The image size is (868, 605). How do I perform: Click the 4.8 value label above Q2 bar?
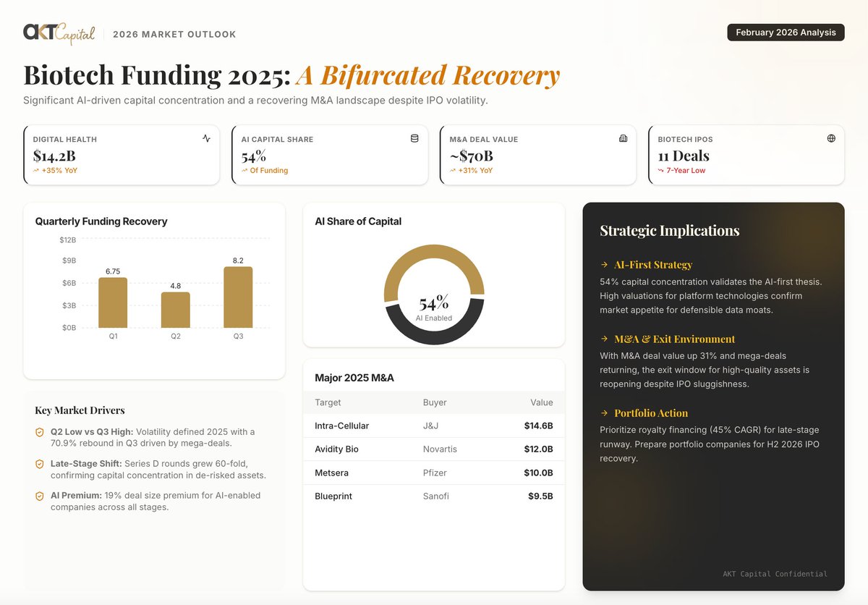click(x=175, y=286)
